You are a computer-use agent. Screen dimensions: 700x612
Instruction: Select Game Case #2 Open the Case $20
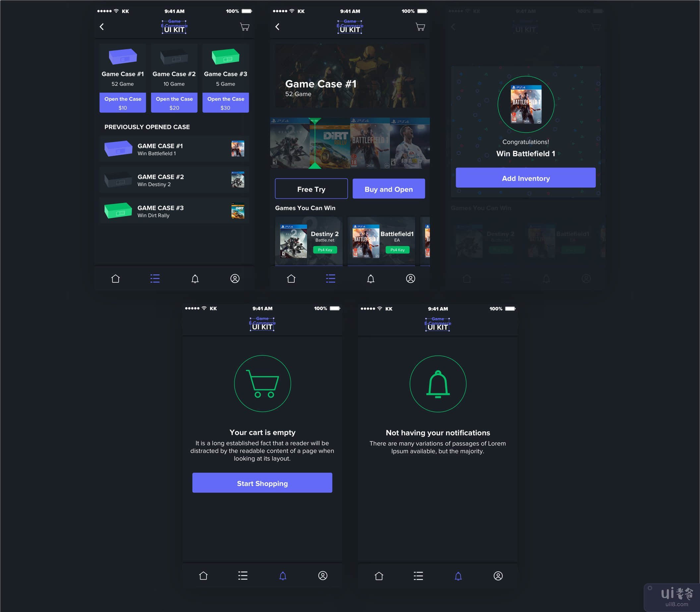173,103
